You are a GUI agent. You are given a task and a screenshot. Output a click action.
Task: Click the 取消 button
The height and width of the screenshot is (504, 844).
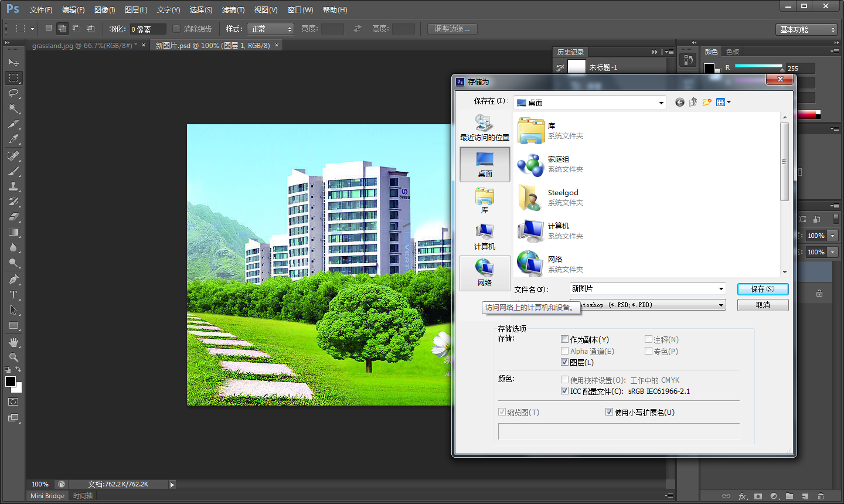pos(763,305)
